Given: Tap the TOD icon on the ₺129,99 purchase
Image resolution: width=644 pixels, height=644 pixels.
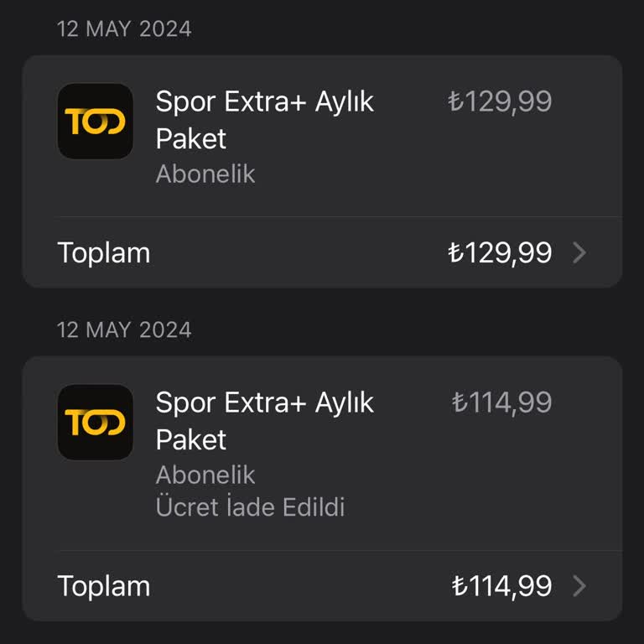Looking at the screenshot, I should [95, 122].
